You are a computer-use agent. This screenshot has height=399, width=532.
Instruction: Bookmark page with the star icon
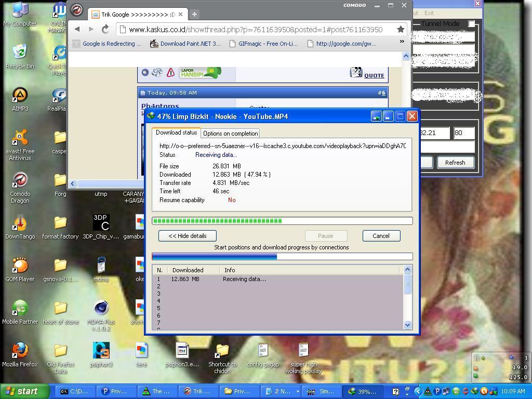(401, 29)
